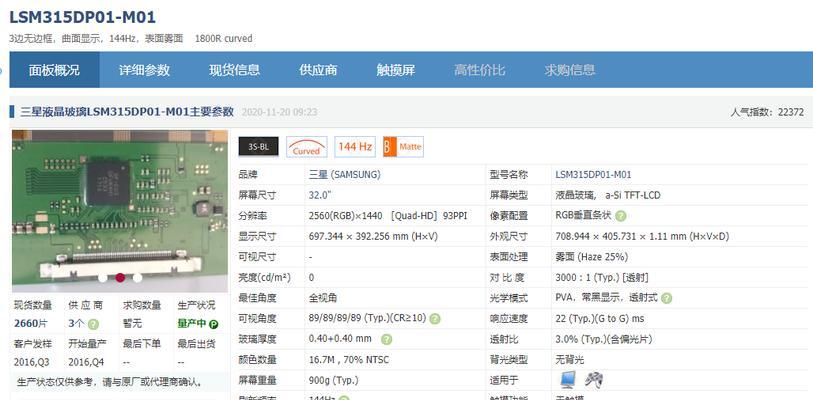
Task: Click the 2660片 stock quantity
Action: [x=31, y=324]
